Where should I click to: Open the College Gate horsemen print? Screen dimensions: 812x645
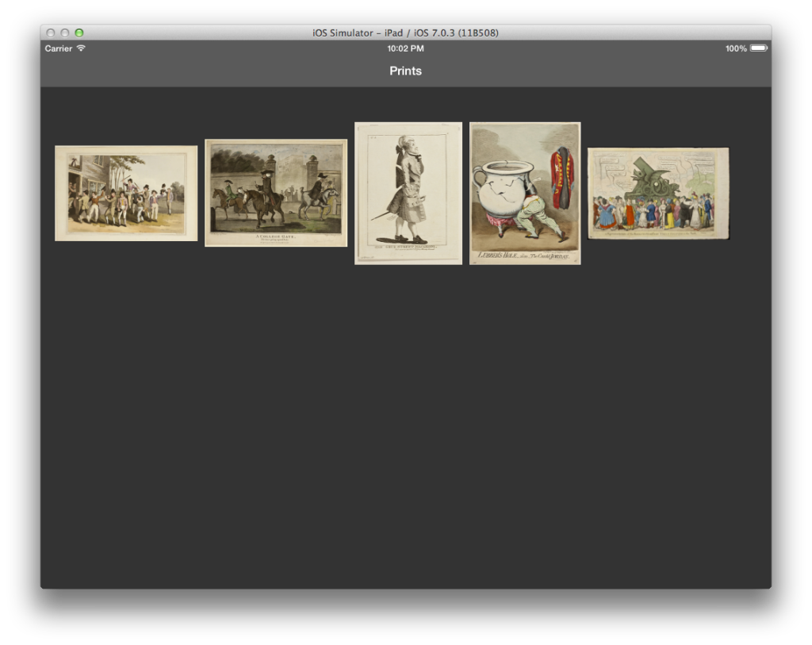[275, 193]
